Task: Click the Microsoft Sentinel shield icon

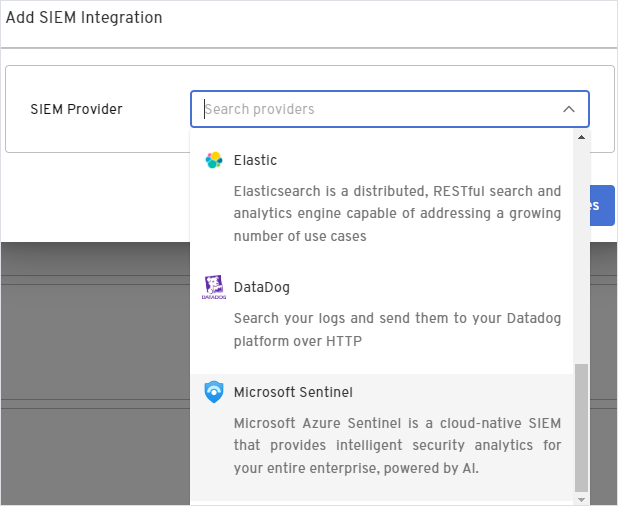Action: tap(214, 392)
